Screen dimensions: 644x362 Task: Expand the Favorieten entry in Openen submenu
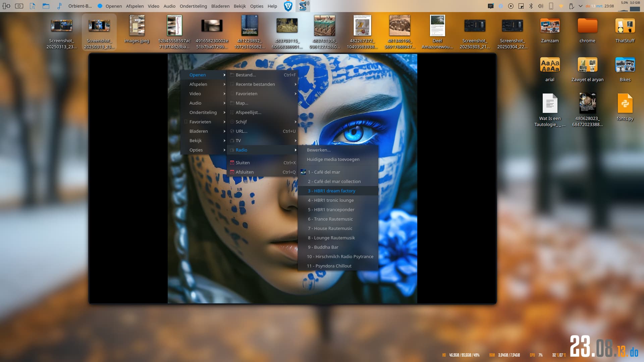pos(262,94)
